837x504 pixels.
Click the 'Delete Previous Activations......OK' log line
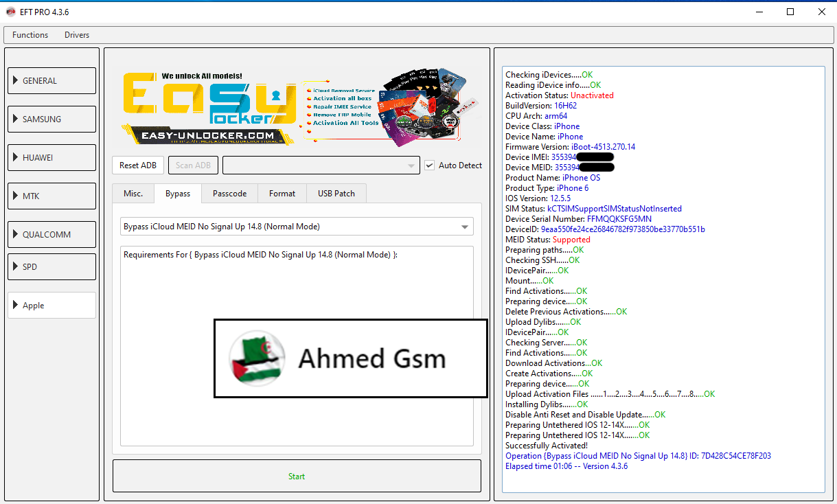pyautogui.click(x=566, y=312)
